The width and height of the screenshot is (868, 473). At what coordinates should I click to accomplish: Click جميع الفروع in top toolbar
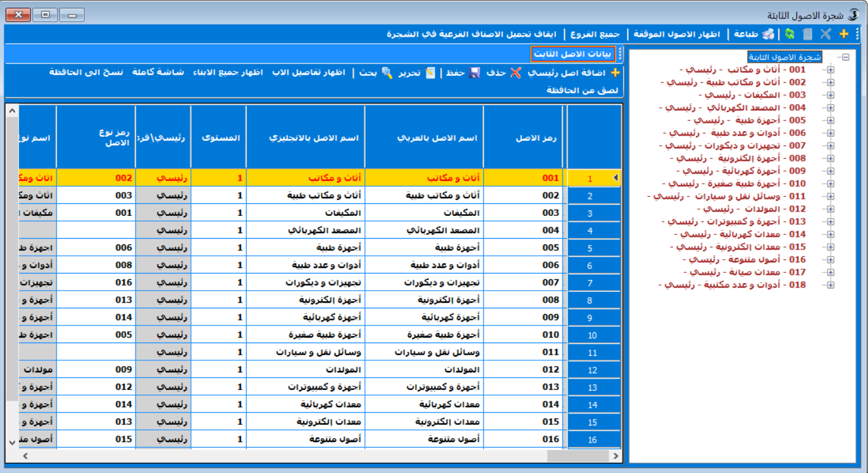tap(595, 34)
